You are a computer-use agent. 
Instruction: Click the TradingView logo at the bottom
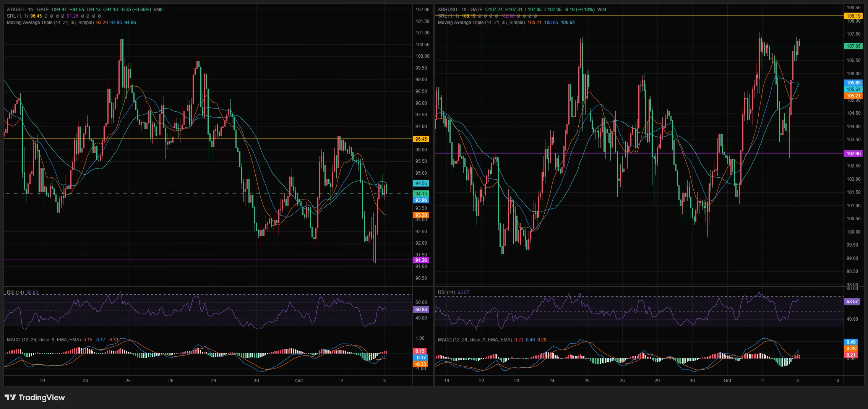coord(35,398)
